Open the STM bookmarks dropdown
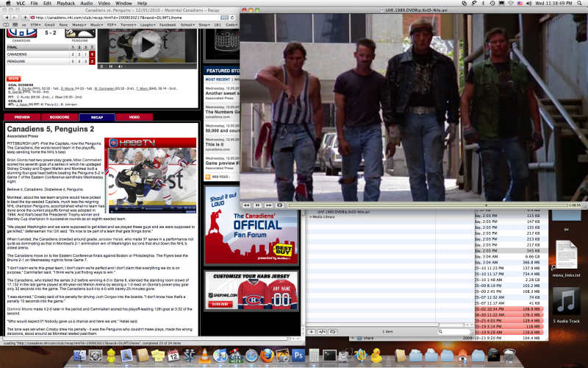Viewport: 588px width, 368px height. click(x=35, y=25)
